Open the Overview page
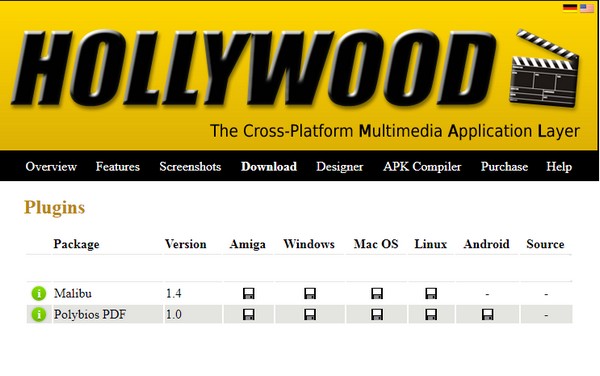The image size is (600, 376). (51, 166)
